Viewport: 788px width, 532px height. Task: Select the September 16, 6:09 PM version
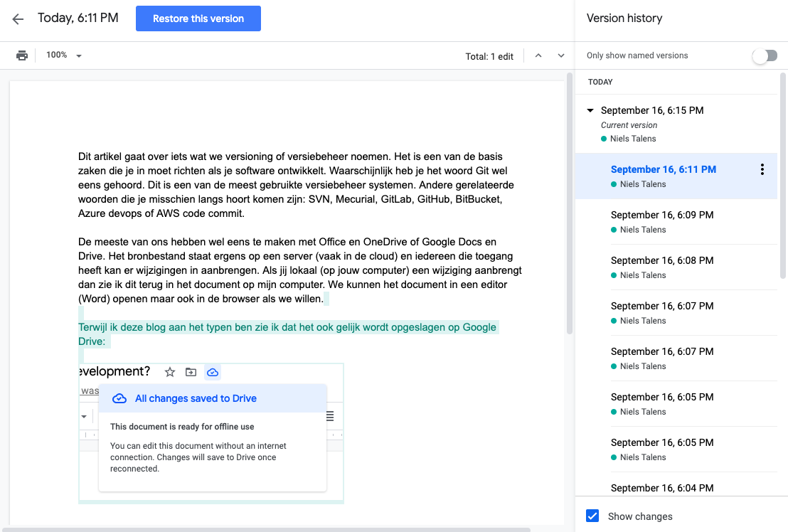661,215
